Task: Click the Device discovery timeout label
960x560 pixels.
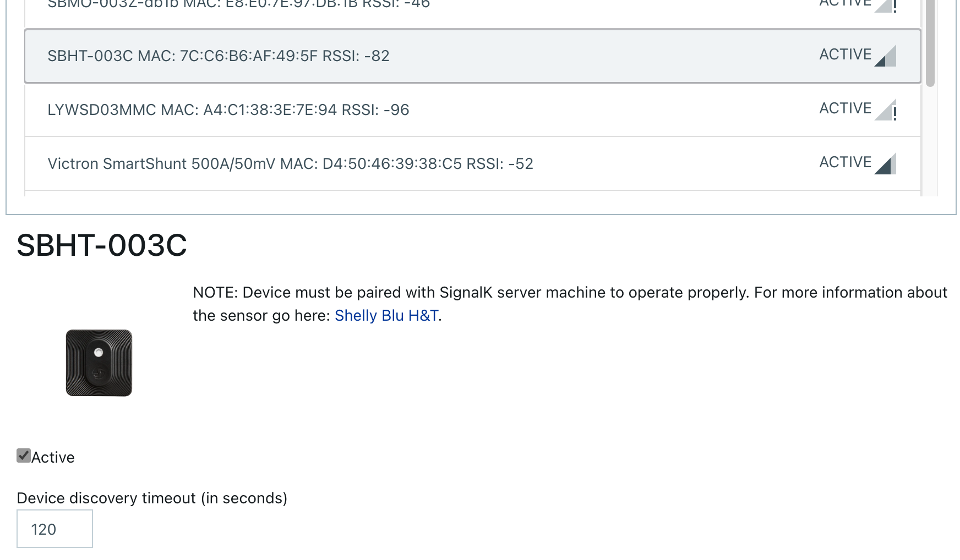Action: click(x=152, y=498)
